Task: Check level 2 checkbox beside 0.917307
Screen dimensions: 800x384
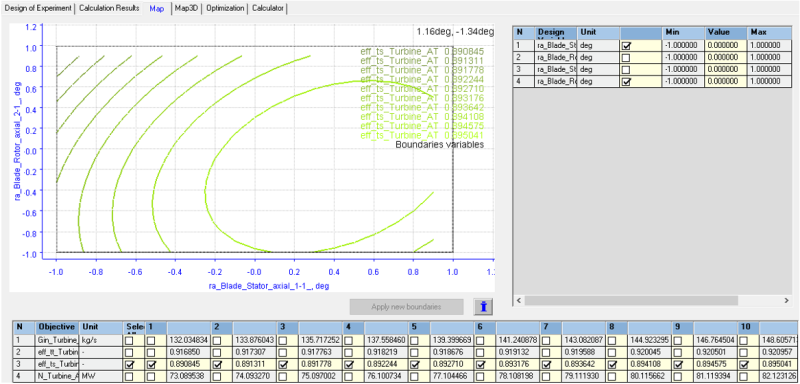Action: tap(217, 352)
